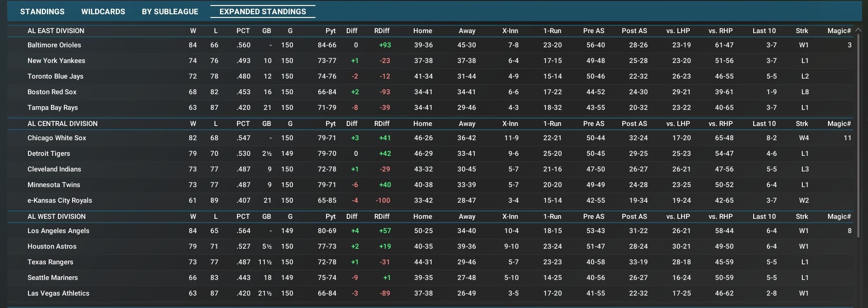
Task: Open the Chicago White Sox team page
Action: point(56,138)
